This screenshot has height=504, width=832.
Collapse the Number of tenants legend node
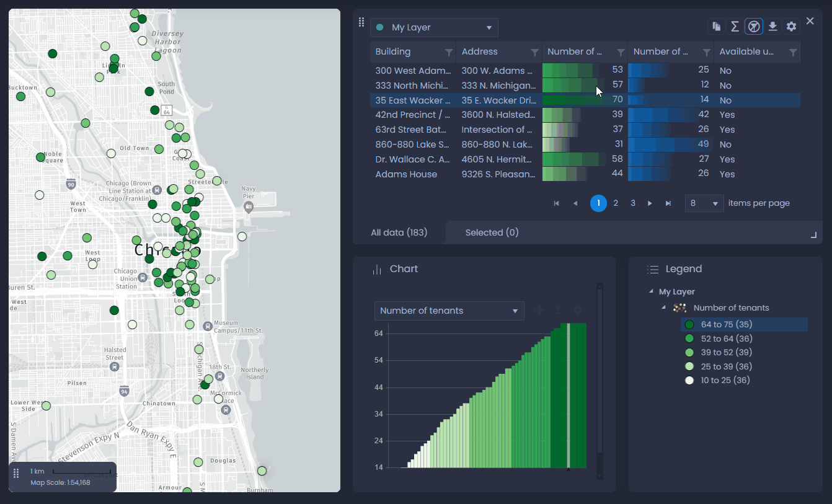(663, 307)
